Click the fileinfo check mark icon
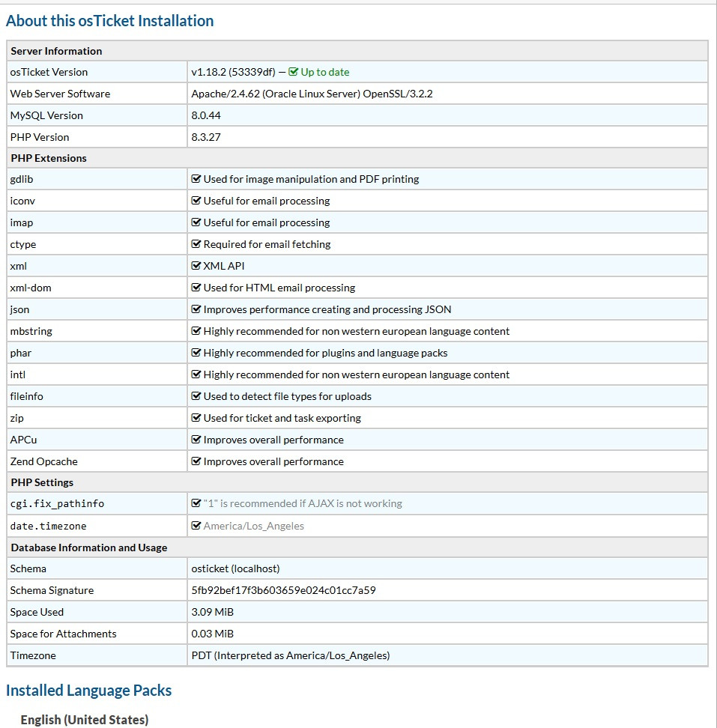The height and width of the screenshot is (728, 717). [x=196, y=396]
